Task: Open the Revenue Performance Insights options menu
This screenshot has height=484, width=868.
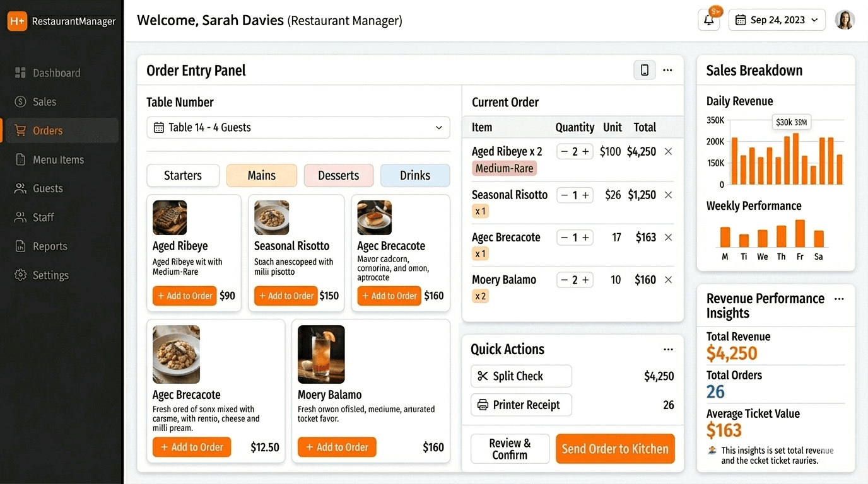Action: [x=839, y=299]
